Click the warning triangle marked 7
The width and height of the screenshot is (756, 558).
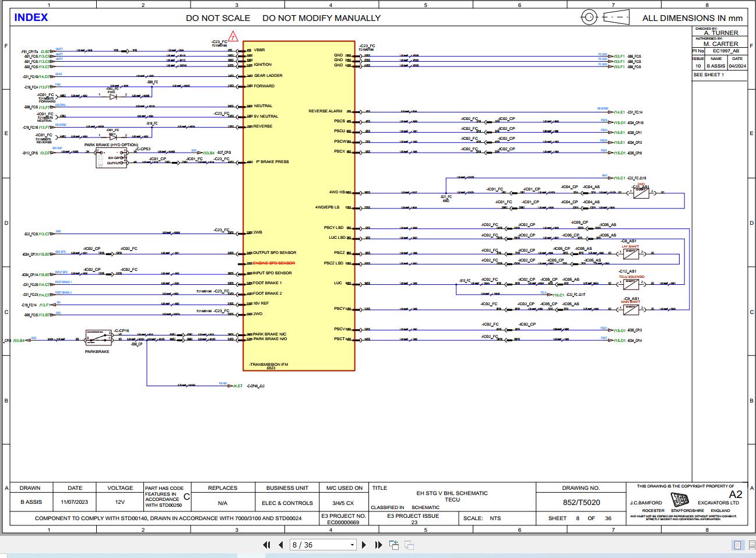tap(233, 37)
